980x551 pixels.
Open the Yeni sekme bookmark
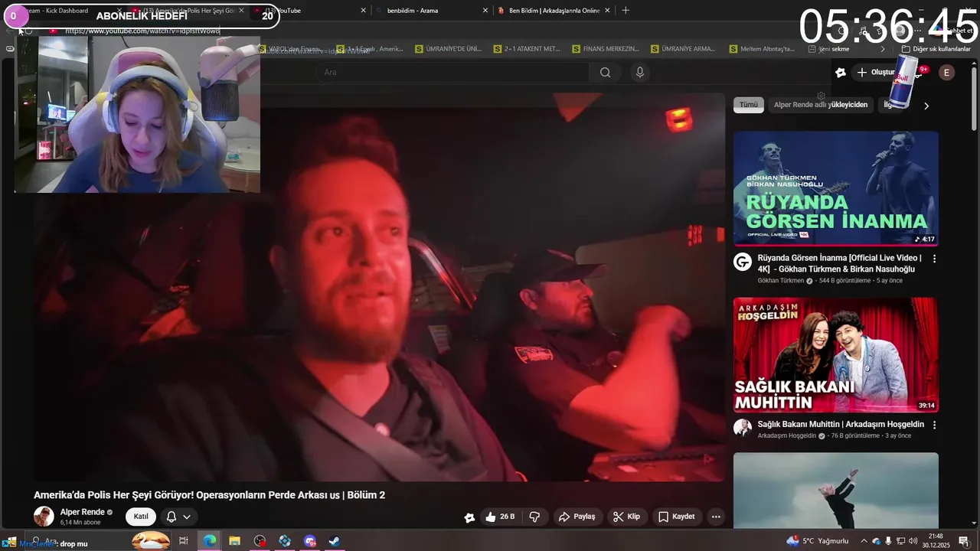[828, 49]
